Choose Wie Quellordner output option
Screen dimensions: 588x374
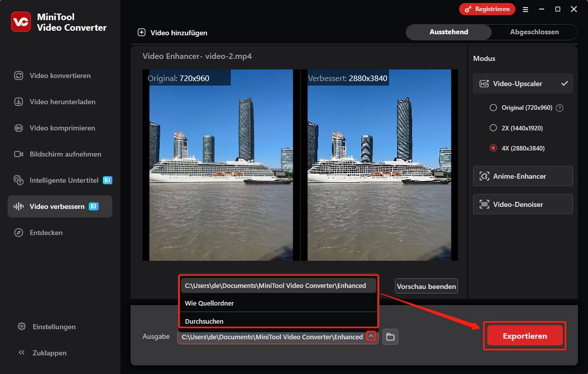coord(278,303)
